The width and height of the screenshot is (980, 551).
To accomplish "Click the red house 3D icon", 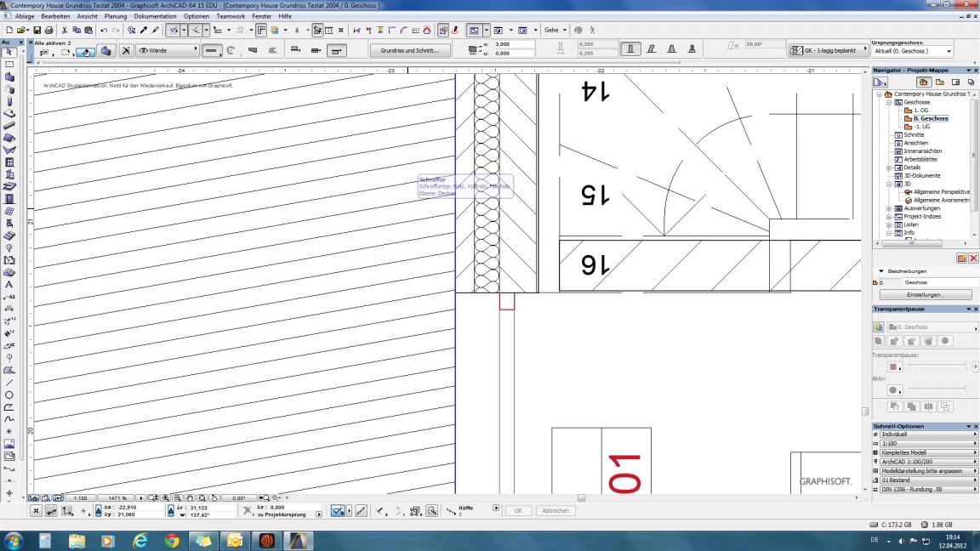I will pos(427,30).
